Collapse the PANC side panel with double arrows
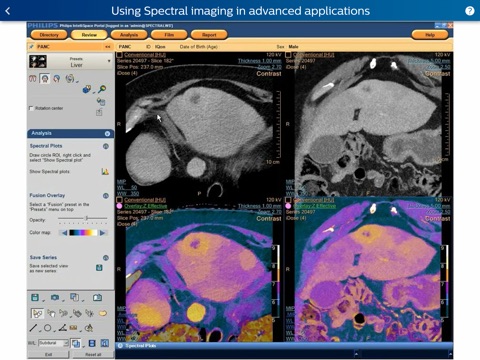This screenshot has height=360, width=480. [107, 47]
